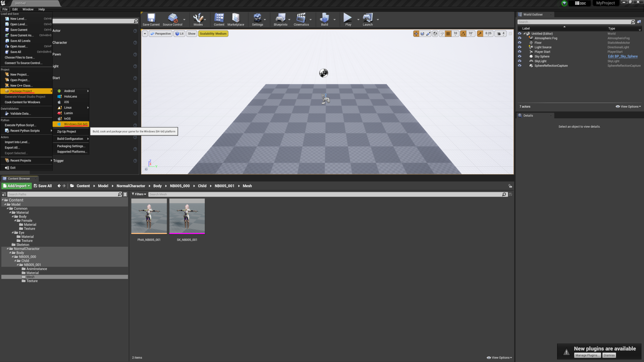Screen dimensions: 644x362
Task: Hide the Floor actor in the outliner
Action: point(520,43)
